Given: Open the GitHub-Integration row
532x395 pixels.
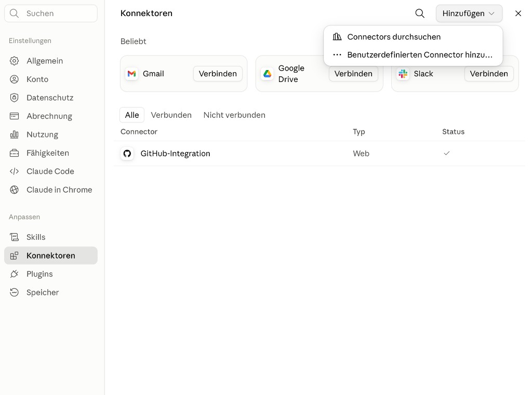Looking at the screenshot, I should pos(320,154).
